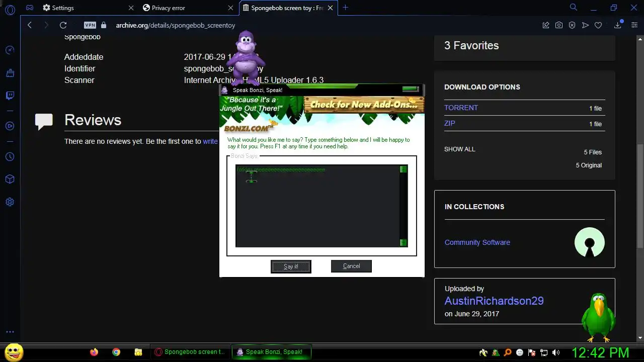Open network status tray icon

(544, 352)
